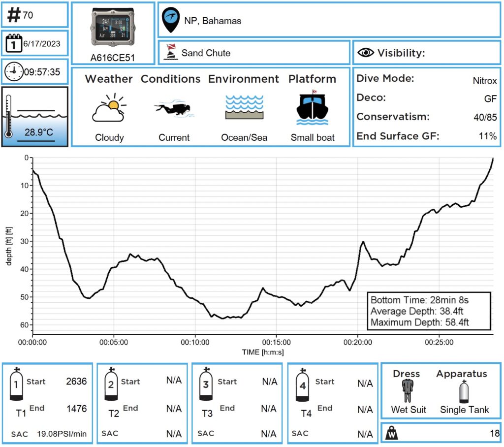The image size is (504, 447).
Task: Click the Nitrox dive mode value
Action: point(484,80)
